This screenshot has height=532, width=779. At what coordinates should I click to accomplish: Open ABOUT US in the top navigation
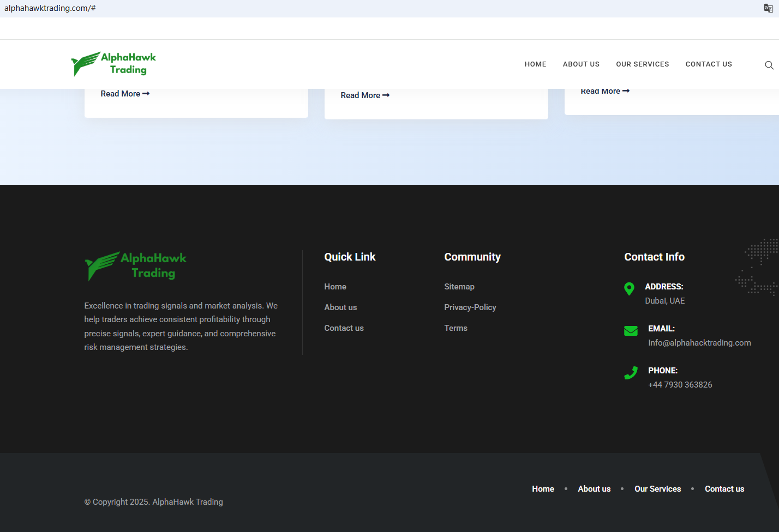(x=581, y=64)
